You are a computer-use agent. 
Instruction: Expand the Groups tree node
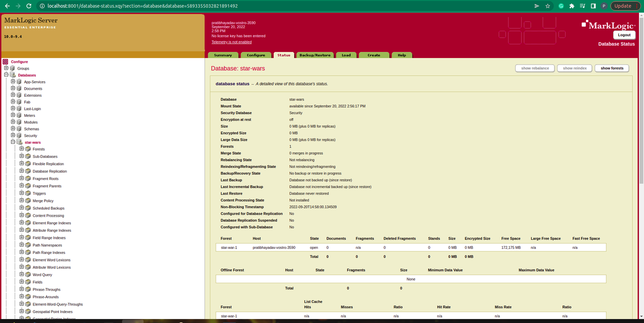pos(6,68)
